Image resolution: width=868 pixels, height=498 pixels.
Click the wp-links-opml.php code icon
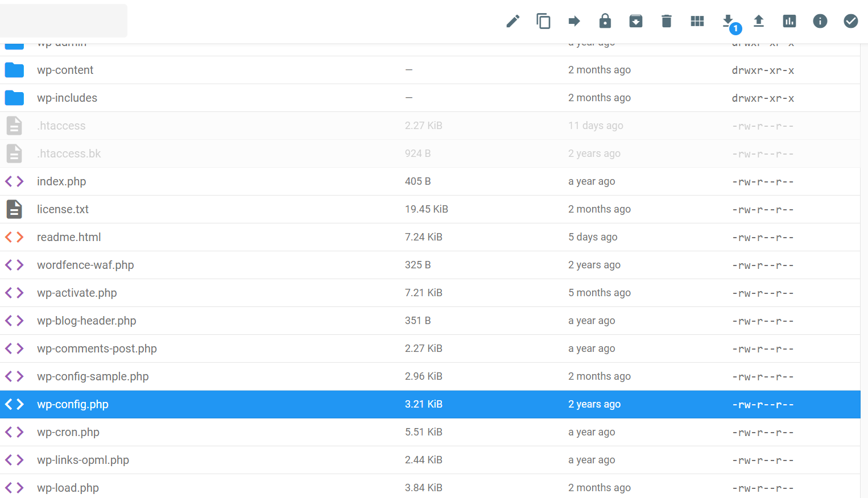click(14, 460)
